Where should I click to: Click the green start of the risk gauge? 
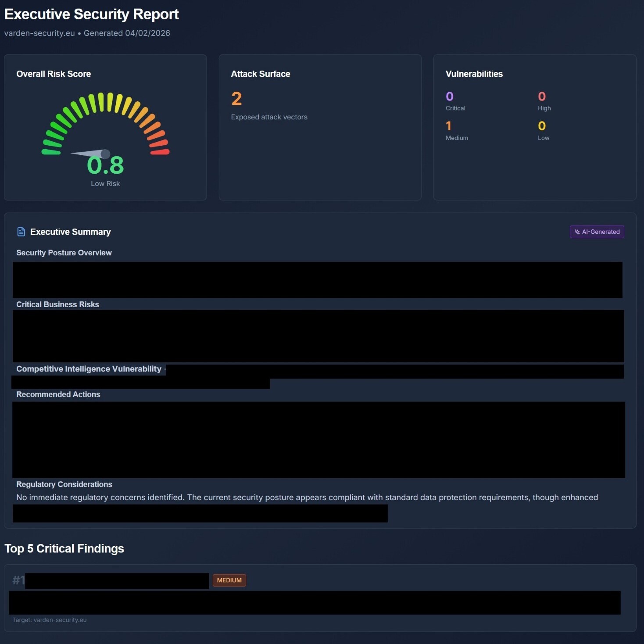coord(51,152)
